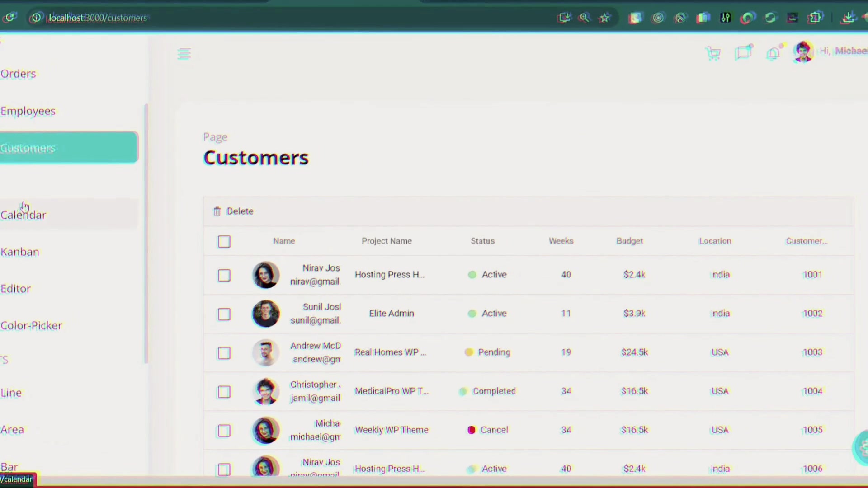
Task: Click the $24.5k budget cell
Action: 634,352
